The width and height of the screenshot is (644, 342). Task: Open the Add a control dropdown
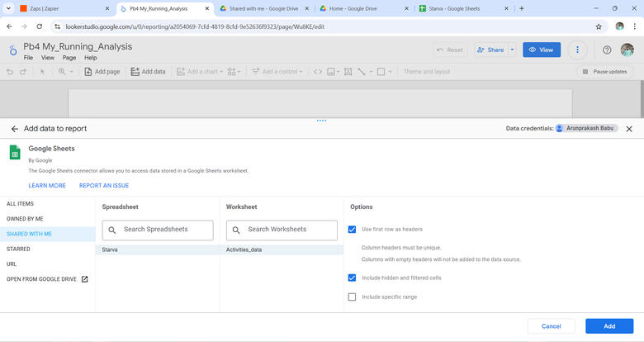pos(277,72)
